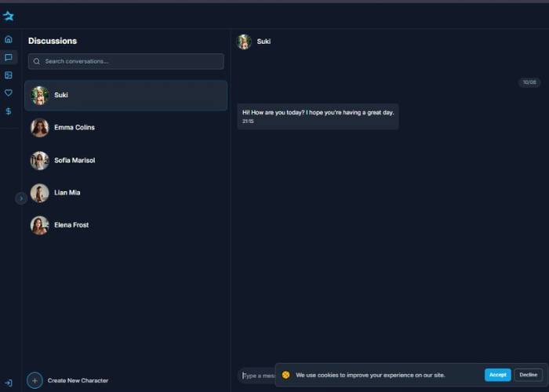Open Elena Frost's avatar thumbnail
Screen dimensions: 549x392
pyautogui.click(x=39, y=225)
